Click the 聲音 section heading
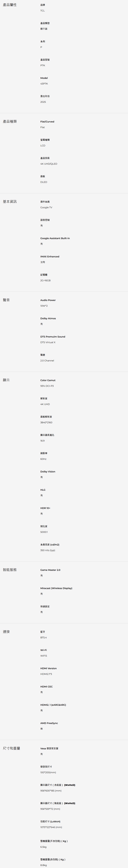Image resolution: width=128 pixels, height=868 pixels. (6, 300)
